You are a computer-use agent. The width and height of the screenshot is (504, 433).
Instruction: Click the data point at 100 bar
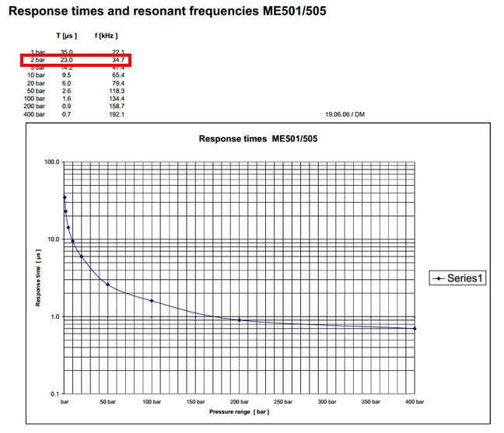(x=151, y=300)
